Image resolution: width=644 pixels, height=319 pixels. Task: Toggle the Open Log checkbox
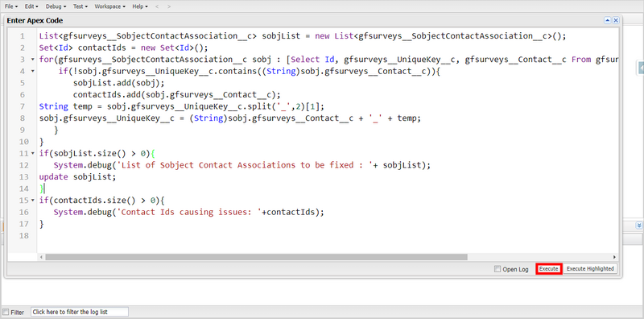coord(497,269)
